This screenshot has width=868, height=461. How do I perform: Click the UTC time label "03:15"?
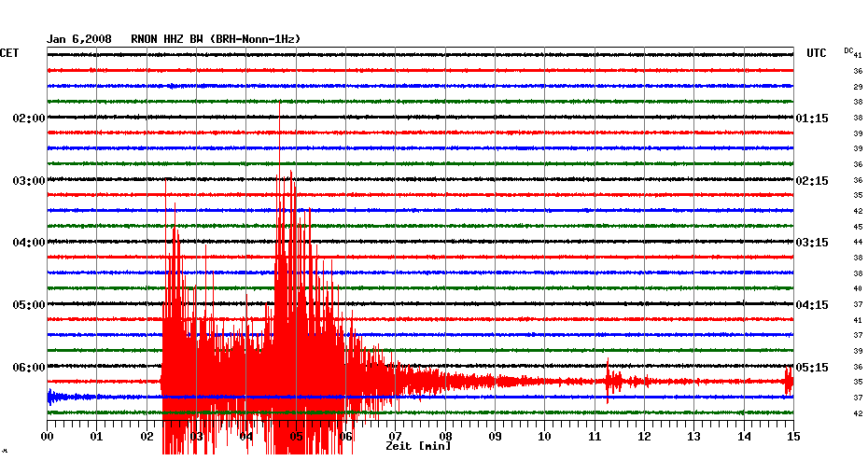click(x=812, y=243)
